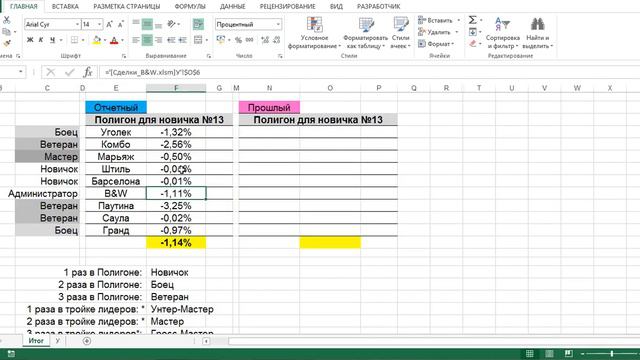Click the fx Insert Function icon
Screen dimensions: 640x360
coord(88,72)
